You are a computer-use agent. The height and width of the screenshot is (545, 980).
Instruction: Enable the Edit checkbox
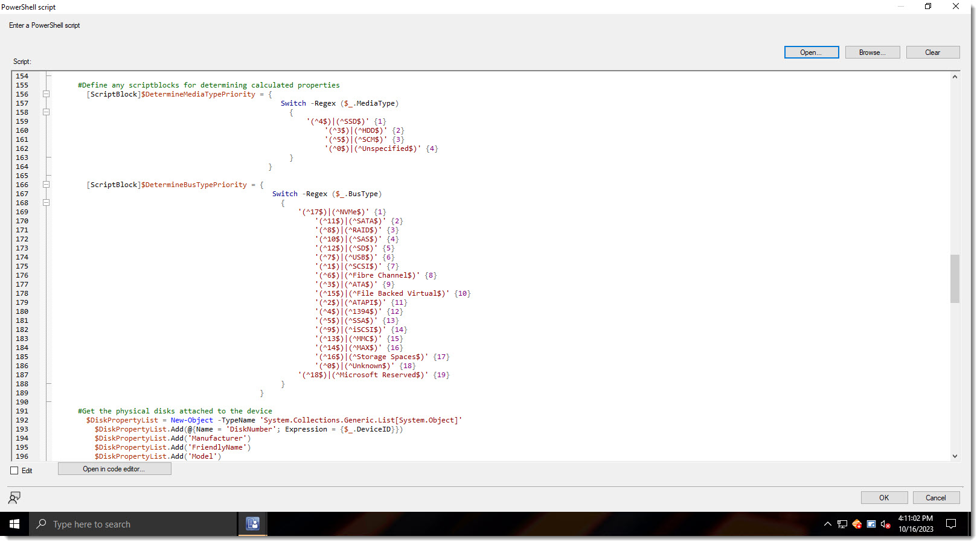pyautogui.click(x=14, y=471)
